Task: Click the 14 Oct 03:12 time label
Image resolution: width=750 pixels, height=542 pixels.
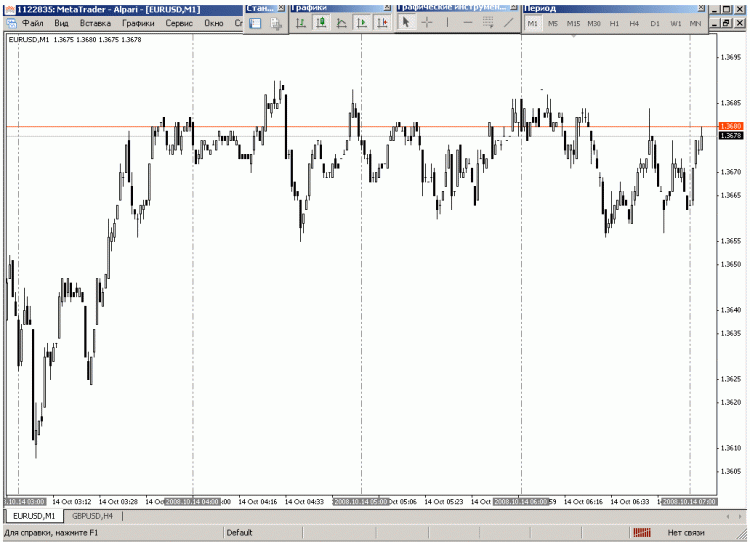Action: pos(72,502)
